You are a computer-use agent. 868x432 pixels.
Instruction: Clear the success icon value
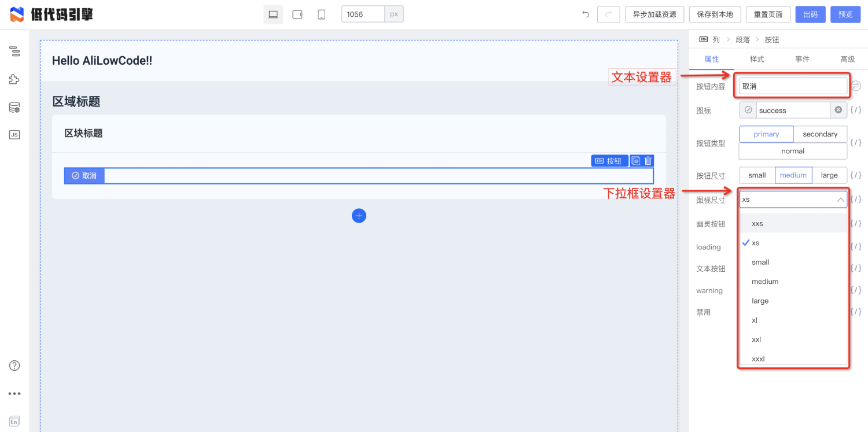(838, 110)
